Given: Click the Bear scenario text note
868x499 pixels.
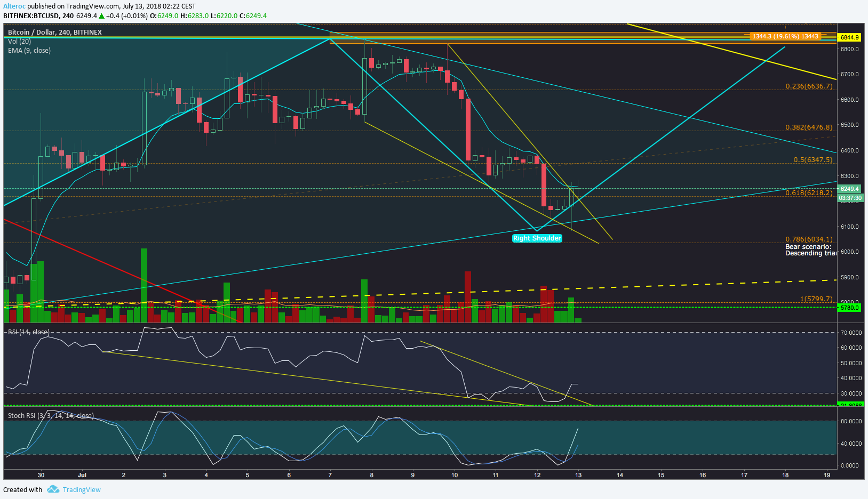Looking at the screenshot, I should pyautogui.click(x=810, y=250).
